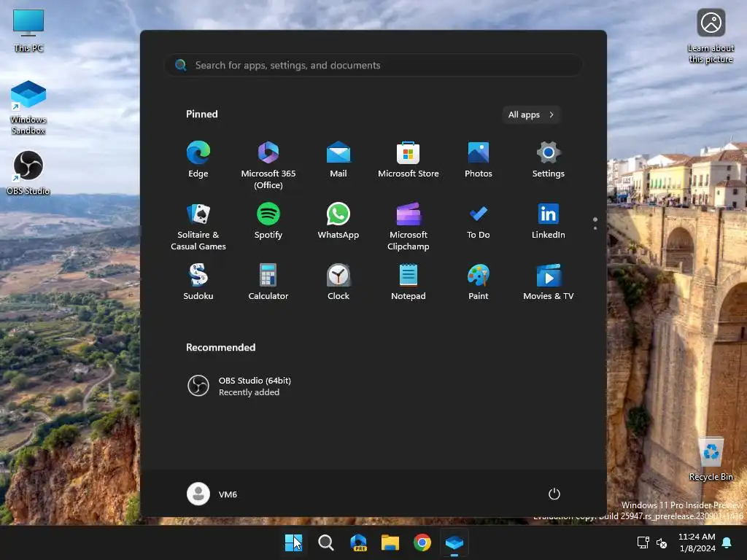Select Windows Sandbox desktop shortcut

[28, 108]
